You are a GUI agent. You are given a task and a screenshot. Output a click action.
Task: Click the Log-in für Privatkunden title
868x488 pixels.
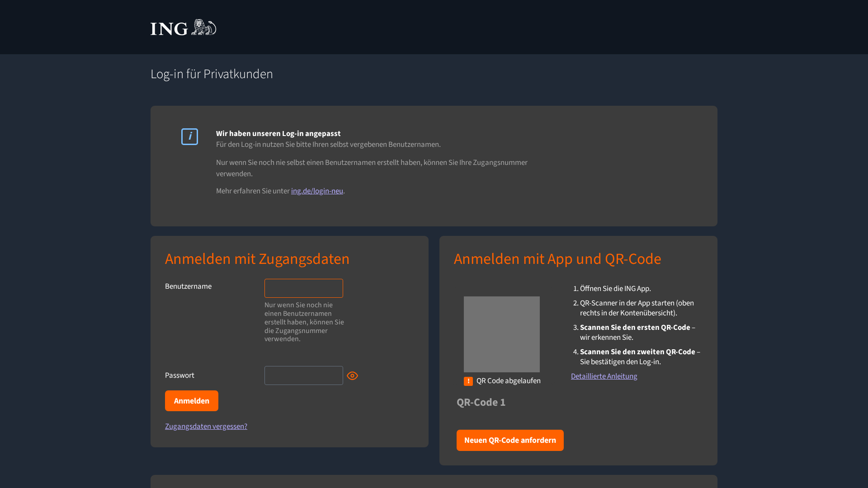pos(212,74)
